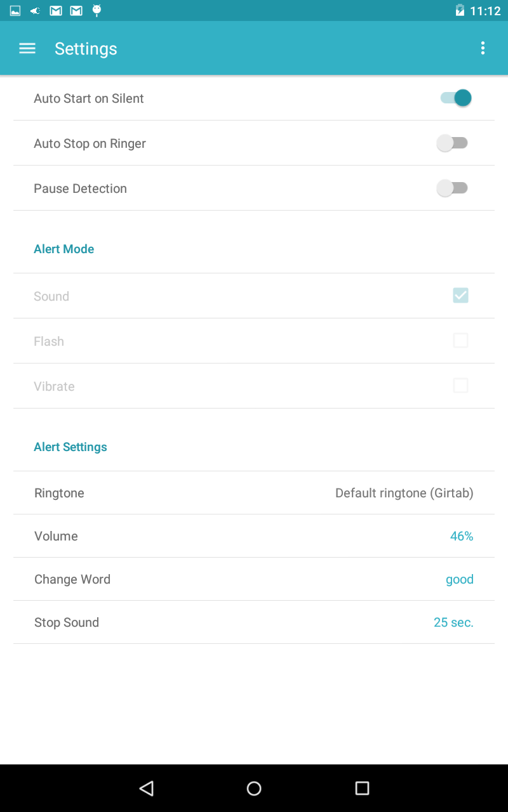Check the Vibrate alert checkbox
508x812 pixels.
coord(460,386)
